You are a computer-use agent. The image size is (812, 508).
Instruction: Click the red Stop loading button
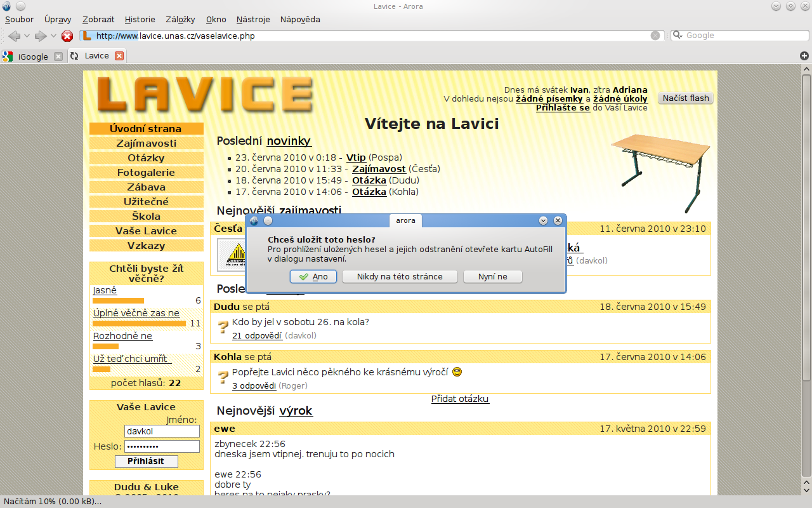tap(67, 36)
